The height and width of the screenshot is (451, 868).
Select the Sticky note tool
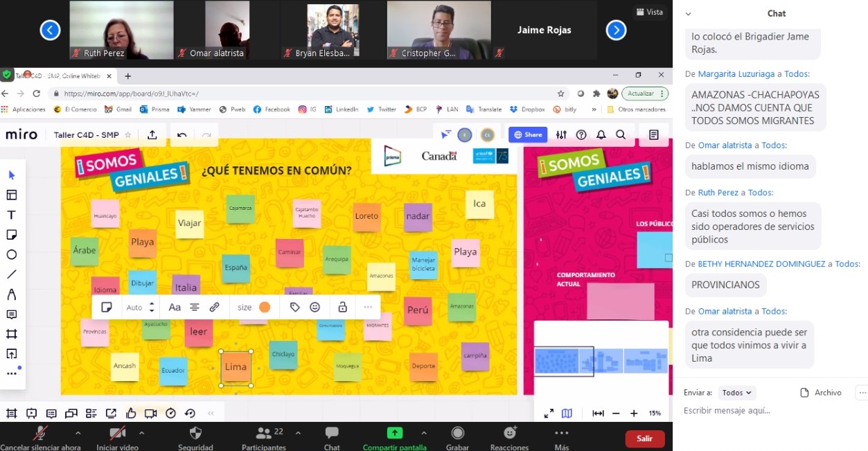(12, 235)
